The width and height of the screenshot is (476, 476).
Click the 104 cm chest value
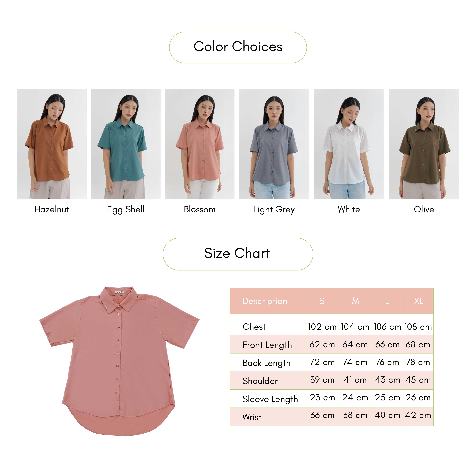(355, 327)
